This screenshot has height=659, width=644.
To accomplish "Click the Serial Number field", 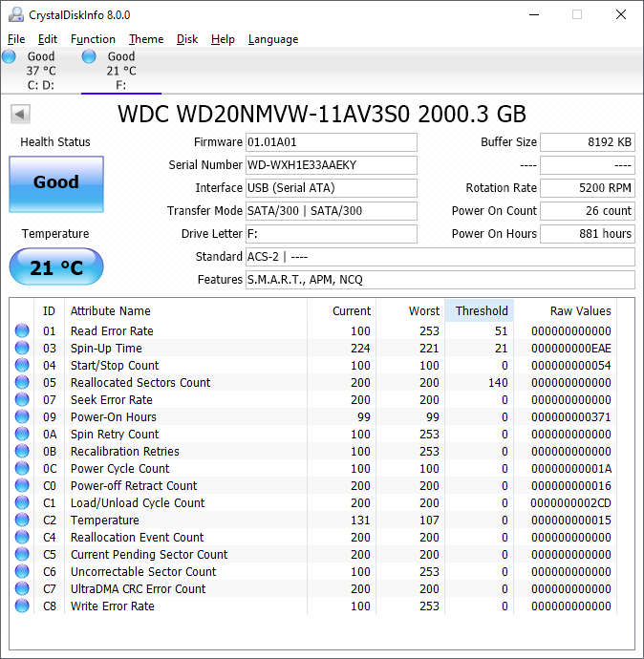I will click(332, 165).
